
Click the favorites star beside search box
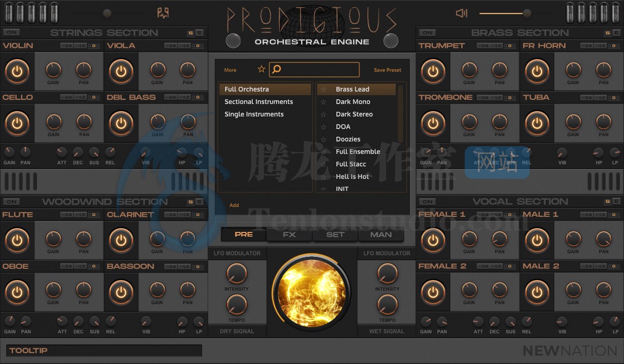[262, 69]
